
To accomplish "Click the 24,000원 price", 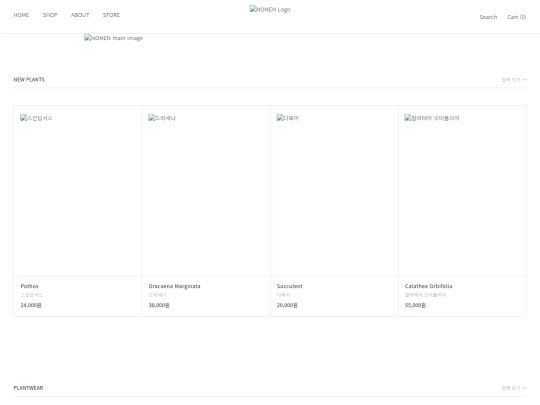I will pyautogui.click(x=31, y=305).
